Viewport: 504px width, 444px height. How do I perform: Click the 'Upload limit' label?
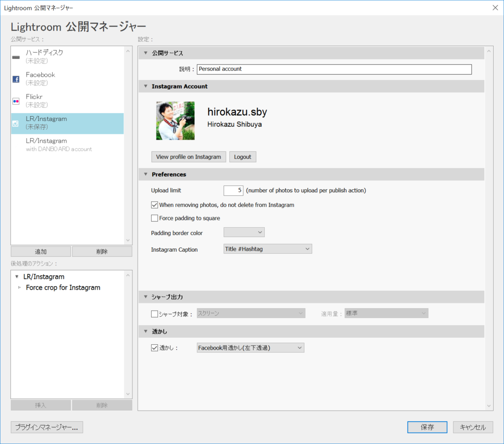tap(166, 190)
